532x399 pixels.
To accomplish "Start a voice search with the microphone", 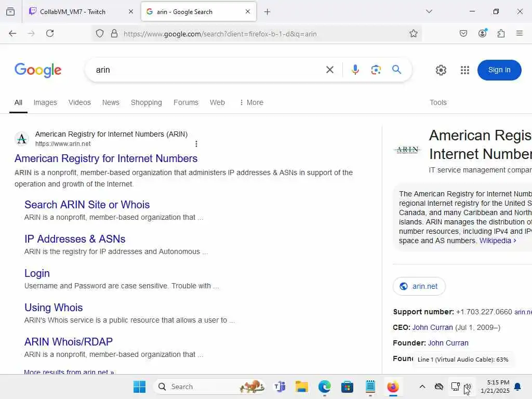I will [355, 70].
